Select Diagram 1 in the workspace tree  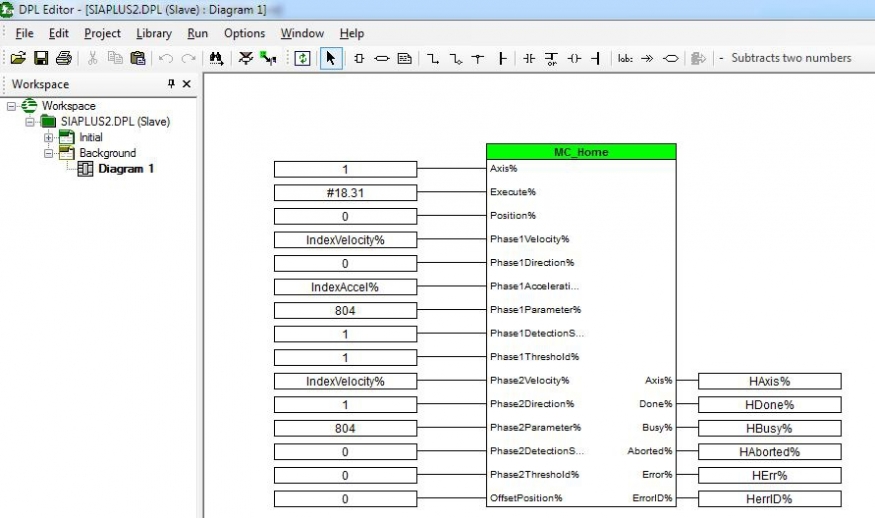click(125, 169)
